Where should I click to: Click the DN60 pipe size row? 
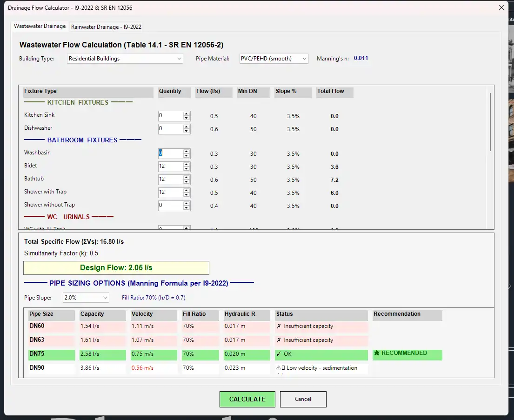(x=51, y=327)
